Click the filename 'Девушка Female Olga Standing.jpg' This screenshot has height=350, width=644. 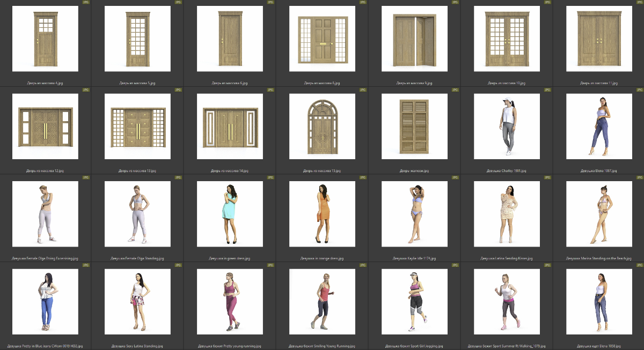point(137,258)
